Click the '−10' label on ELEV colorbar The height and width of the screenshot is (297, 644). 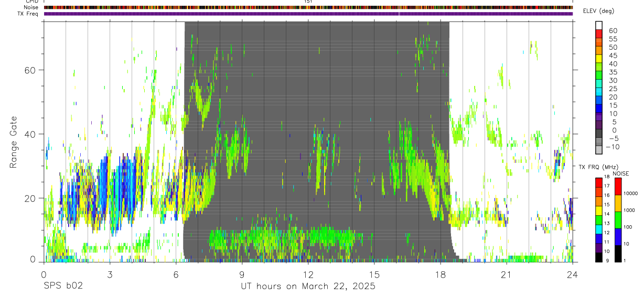coord(613,147)
